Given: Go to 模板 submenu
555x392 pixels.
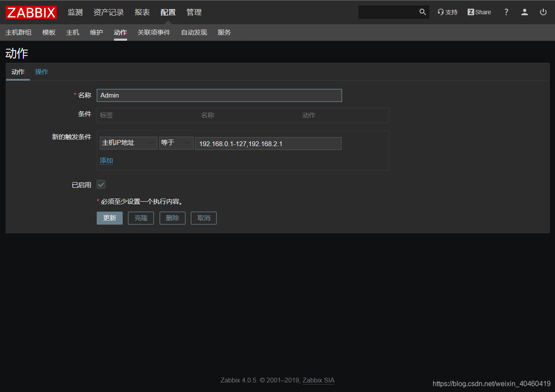Looking at the screenshot, I should point(49,33).
